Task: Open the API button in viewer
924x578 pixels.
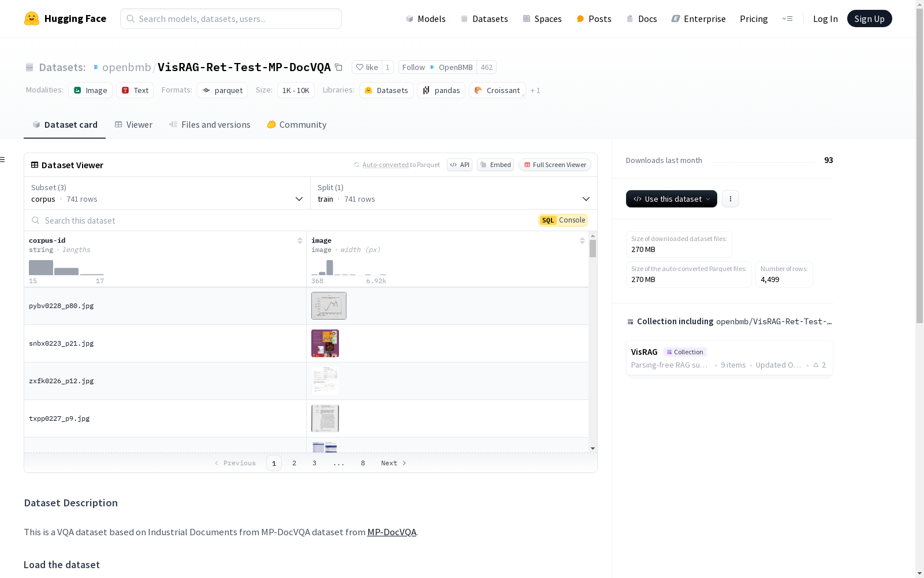Action: [x=460, y=165]
